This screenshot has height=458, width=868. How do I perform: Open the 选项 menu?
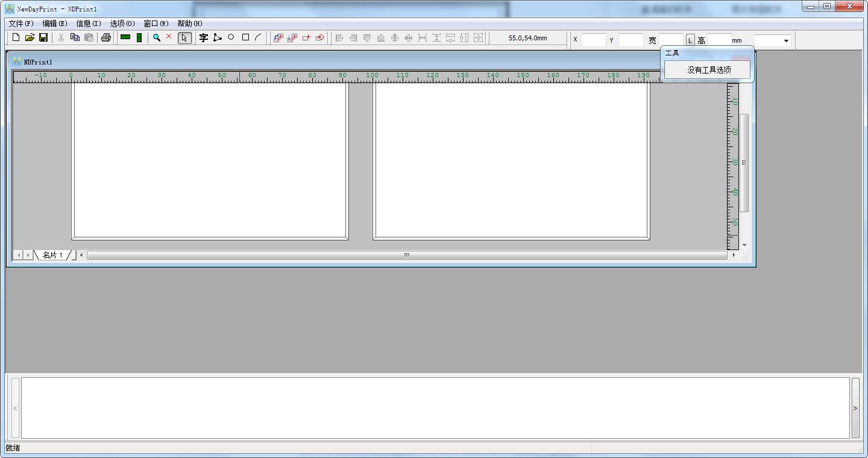click(122, 24)
